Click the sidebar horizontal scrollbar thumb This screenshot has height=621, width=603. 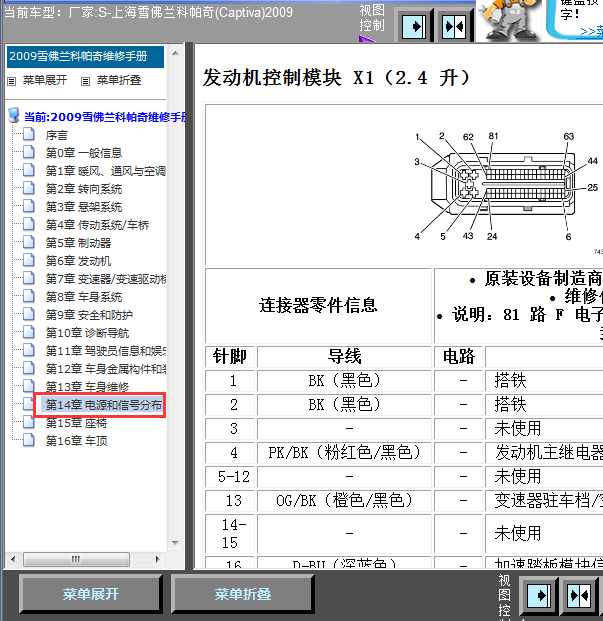click(76, 559)
